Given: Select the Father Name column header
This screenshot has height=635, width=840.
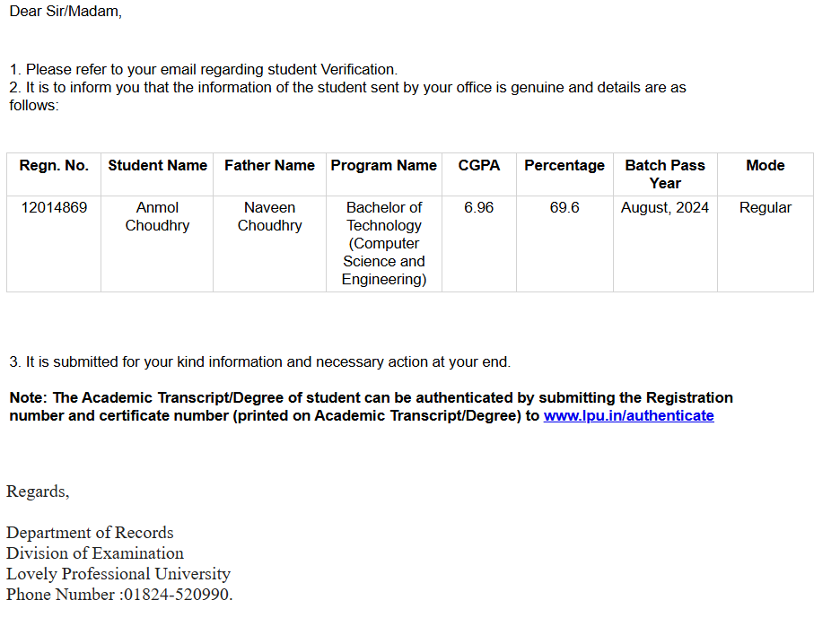Looking at the screenshot, I should click(269, 166).
